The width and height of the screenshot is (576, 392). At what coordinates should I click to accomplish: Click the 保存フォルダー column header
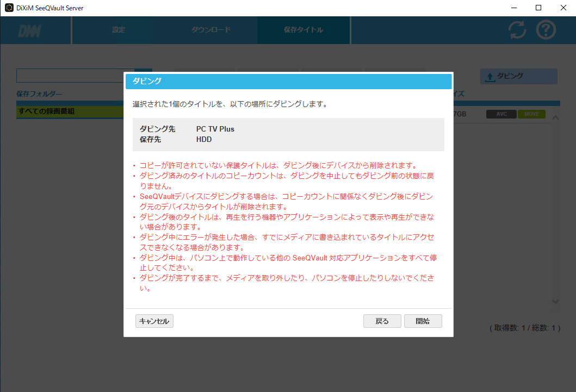(x=39, y=94)
